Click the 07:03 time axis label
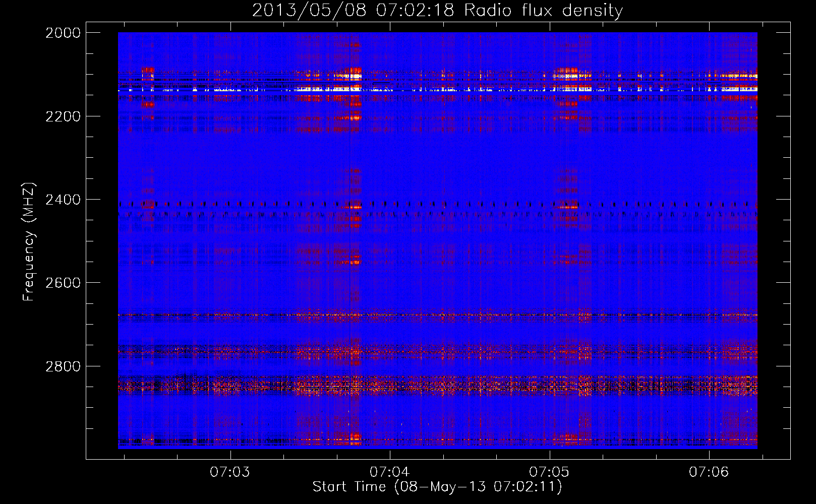The width and height of the screenshot is (816, 504). click(230, 472)
